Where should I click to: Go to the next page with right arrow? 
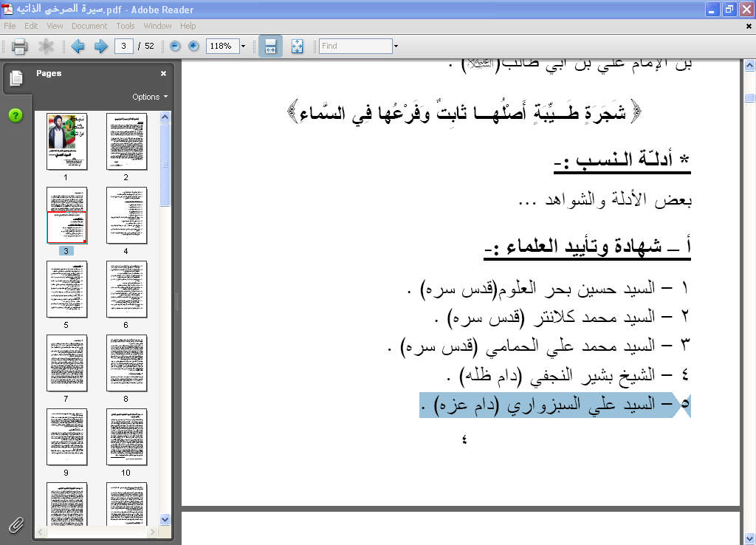pyautogui.click(x=100, y=47)
